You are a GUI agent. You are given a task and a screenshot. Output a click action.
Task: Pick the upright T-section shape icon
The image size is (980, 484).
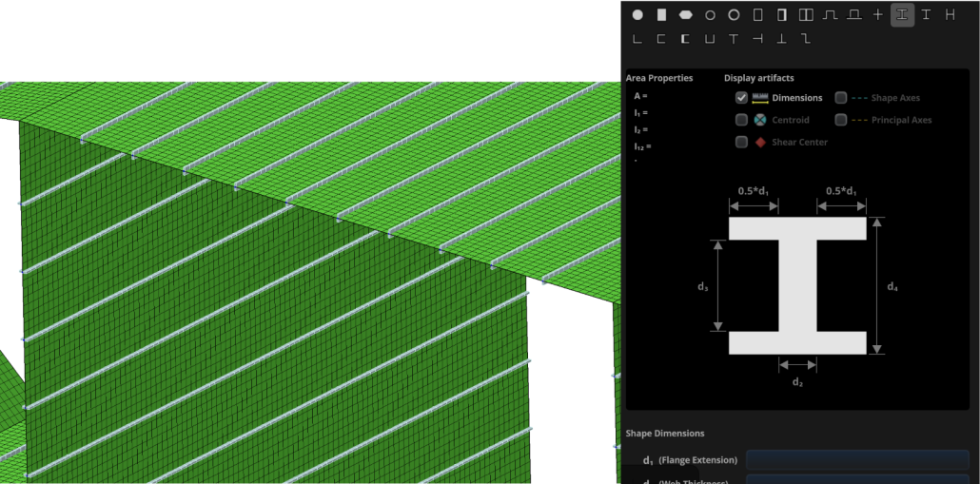(x=734, y=39)
